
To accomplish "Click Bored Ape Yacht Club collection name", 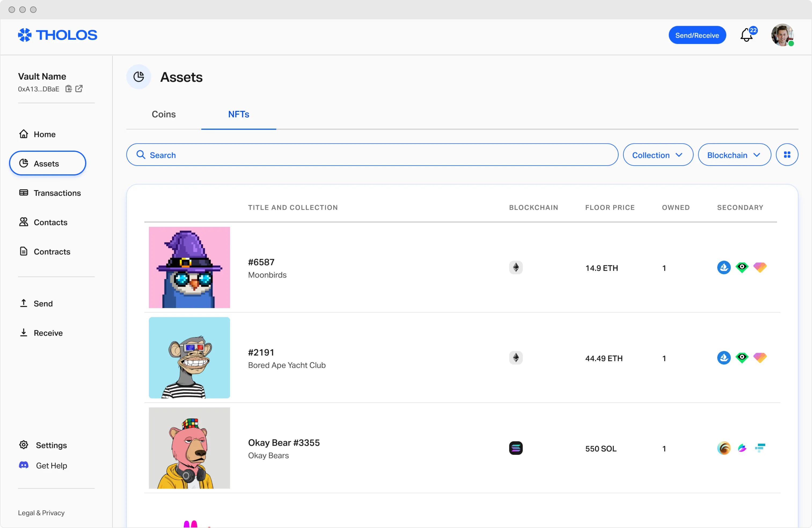I will click(287, 365).
